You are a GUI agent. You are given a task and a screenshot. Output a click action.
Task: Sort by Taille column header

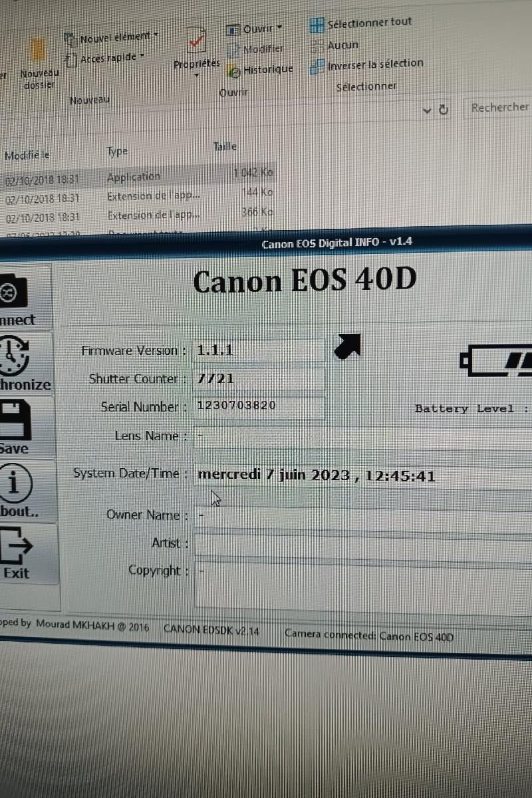(225, 146)
